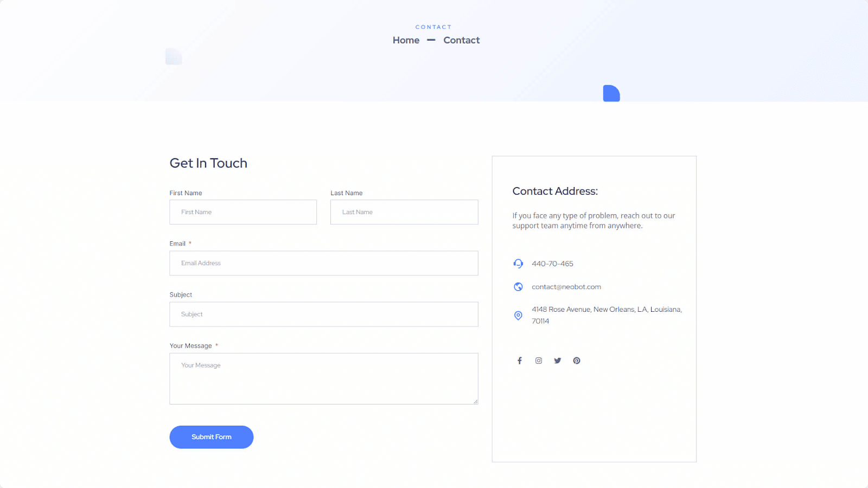Click contact@neobot.com email address

[x=566, y=287]
